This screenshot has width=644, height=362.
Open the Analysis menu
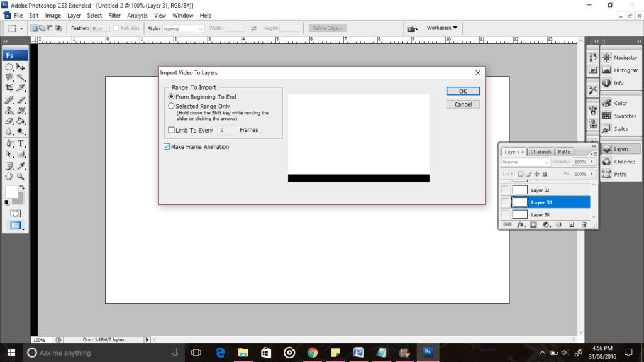tap(137, 16)
